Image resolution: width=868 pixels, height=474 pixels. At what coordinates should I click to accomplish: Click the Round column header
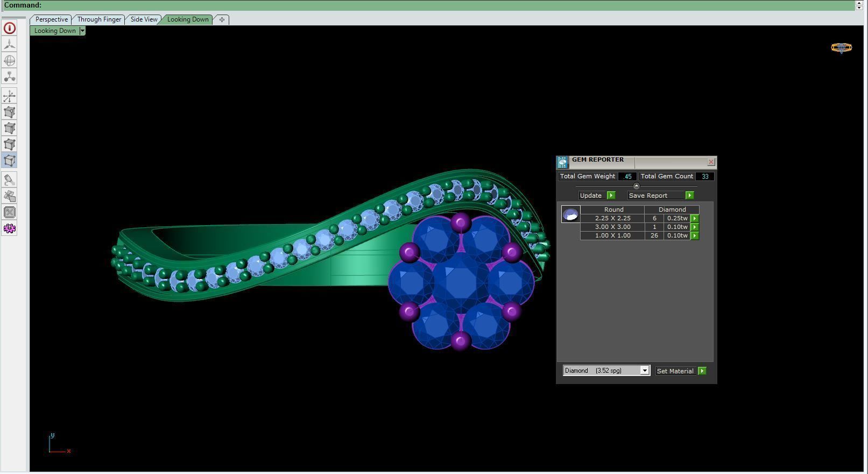[x=613, y=210]
